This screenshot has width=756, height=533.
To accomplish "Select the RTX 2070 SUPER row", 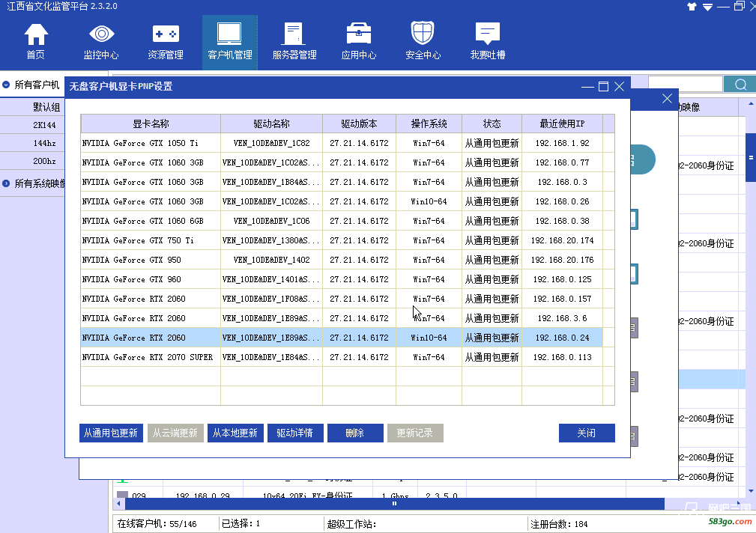I will point(342,357).
